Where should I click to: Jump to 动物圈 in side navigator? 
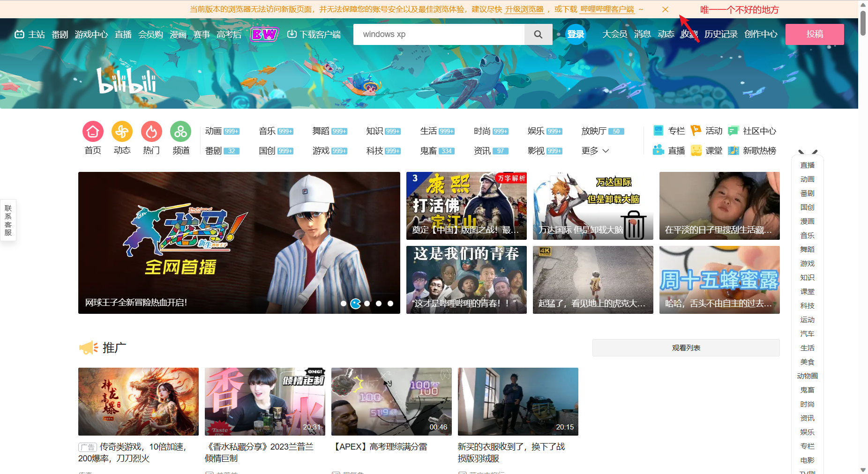[x=807, y=376]
